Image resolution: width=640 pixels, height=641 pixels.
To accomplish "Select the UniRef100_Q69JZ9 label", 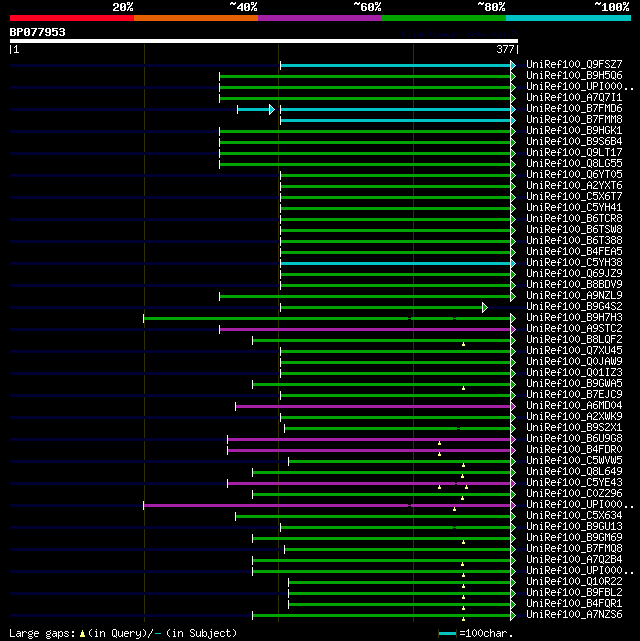I will (x=574, y=274).
